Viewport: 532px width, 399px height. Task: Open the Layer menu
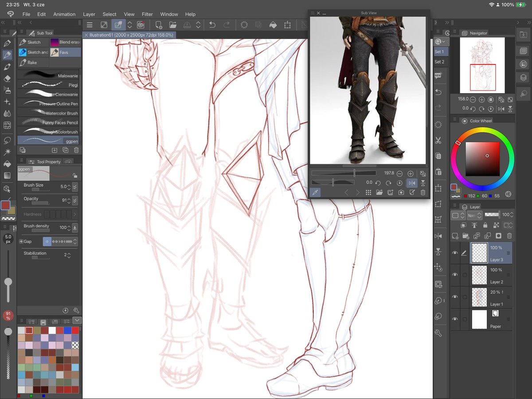click(x=89, y=14)
